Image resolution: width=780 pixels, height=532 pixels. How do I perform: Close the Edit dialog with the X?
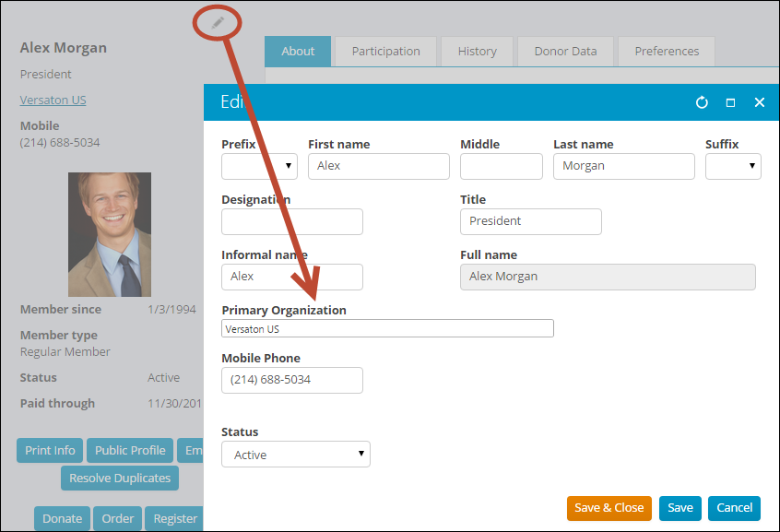pyautogui.click(x=759, y=102)
